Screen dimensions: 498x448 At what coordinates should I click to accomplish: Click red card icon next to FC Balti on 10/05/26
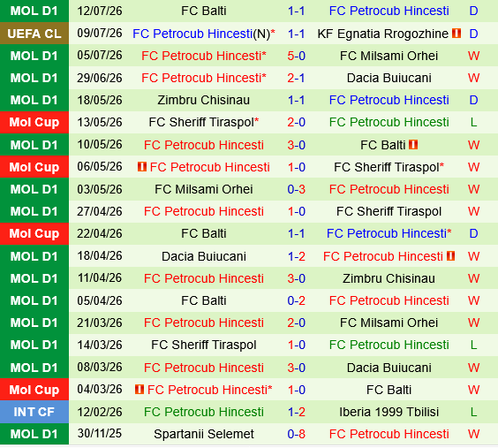[x=413, y=145]
